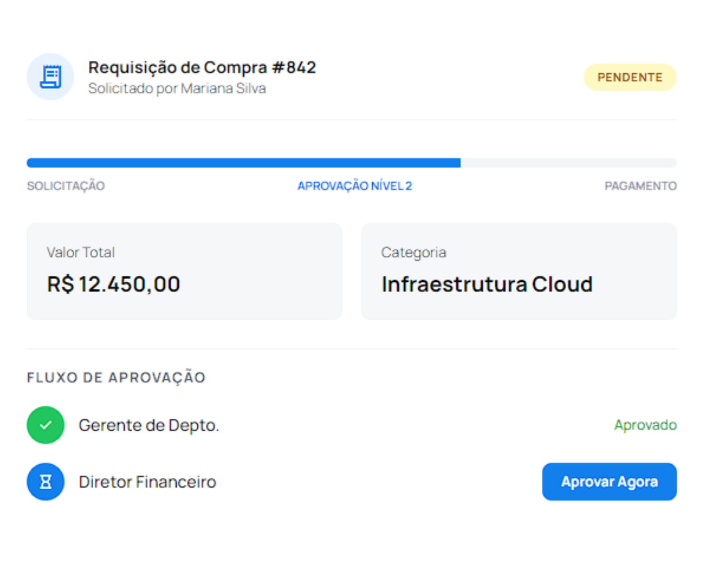This screenshot has width=706, height=588.
Task: Click the R$ 12.450,00 amount
Action: coord(113,284)
